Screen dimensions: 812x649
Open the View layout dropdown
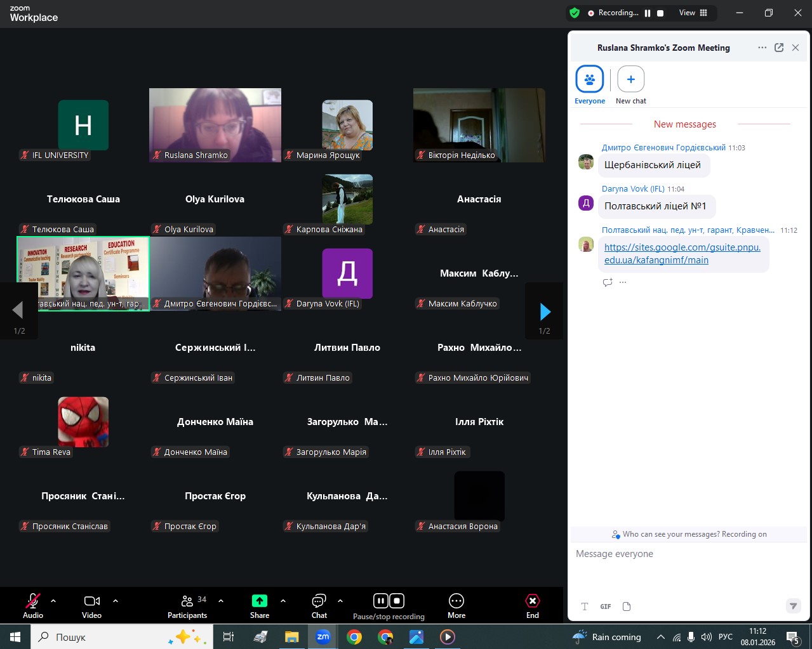(x=693, y=13)
